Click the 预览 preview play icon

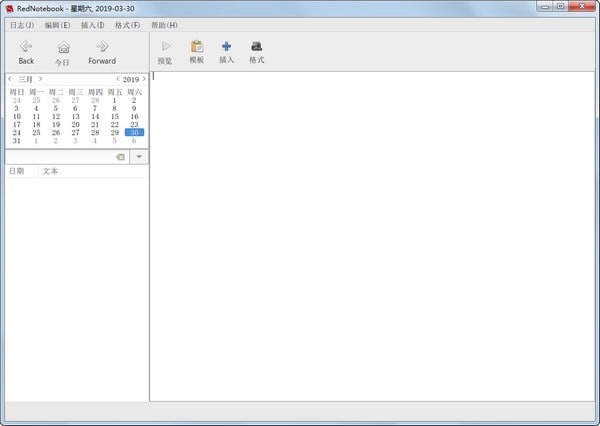(165, 46)
